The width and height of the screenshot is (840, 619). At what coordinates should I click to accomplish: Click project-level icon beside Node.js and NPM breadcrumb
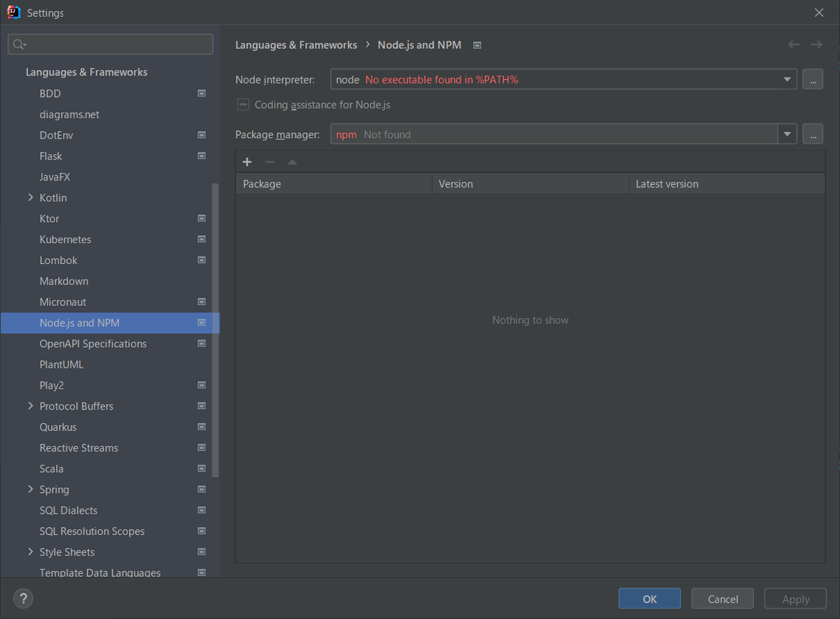pos(477,45)
